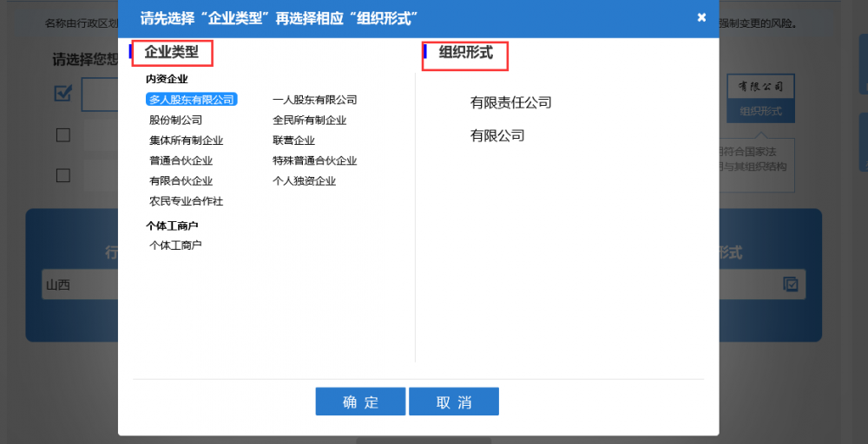The height and width of the screenshot is (444, 868).
Task: Open the selector icon in the 组织形式 field
Action: point(791,284)
